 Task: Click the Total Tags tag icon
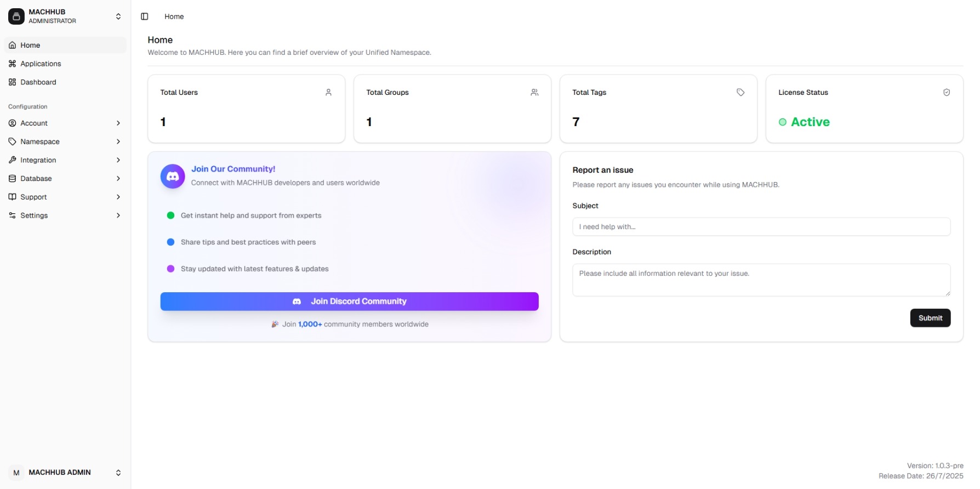tap(740, 93)
